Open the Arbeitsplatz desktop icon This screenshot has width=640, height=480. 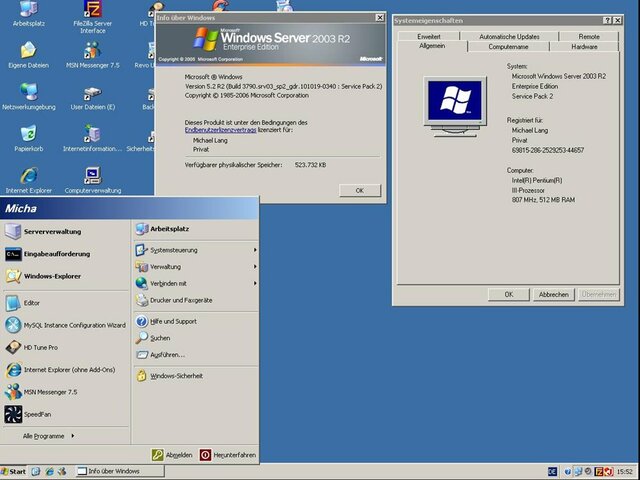[29, 13]
